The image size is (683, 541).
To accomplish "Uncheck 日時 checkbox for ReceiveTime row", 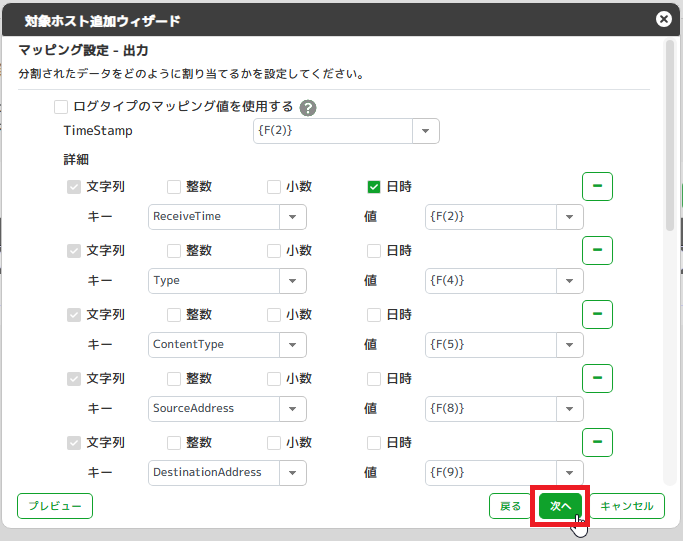I will click(374, 186).
